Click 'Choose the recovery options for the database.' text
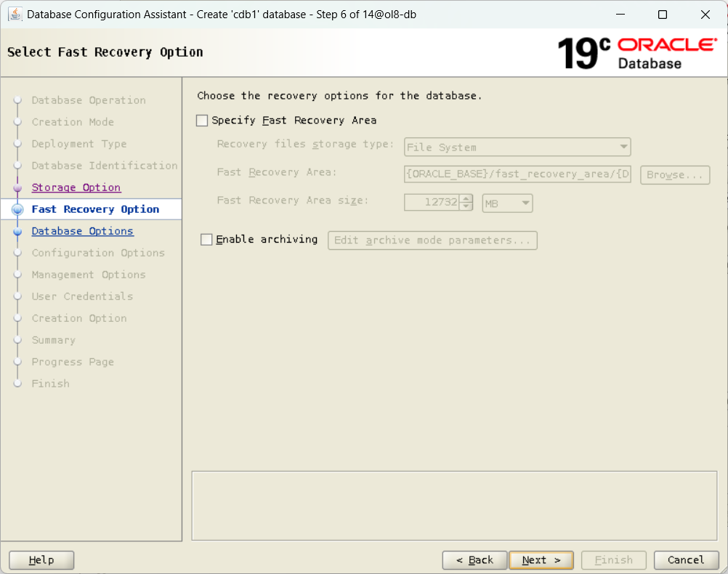Viewport: 728px width, 574px height. 339,96
